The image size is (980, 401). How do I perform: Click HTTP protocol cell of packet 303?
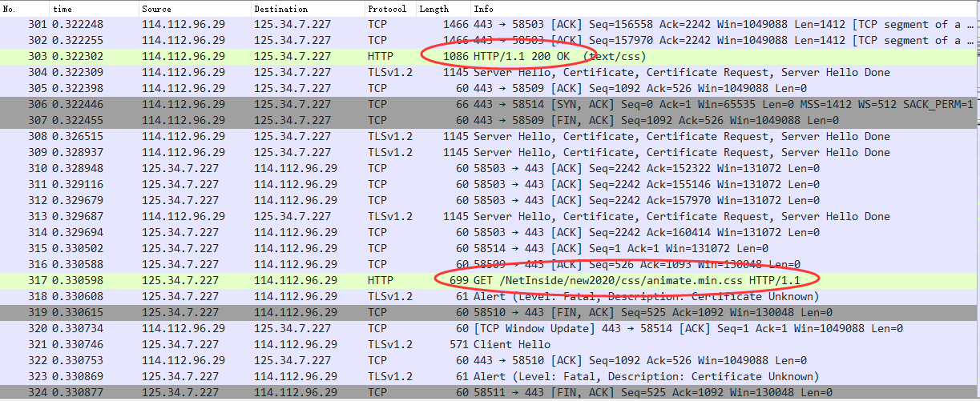point(381,56)
